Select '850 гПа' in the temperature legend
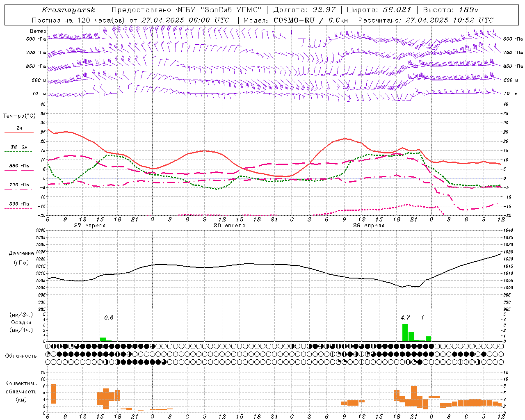Screen dimensions: 525x420 pos(19,166)
